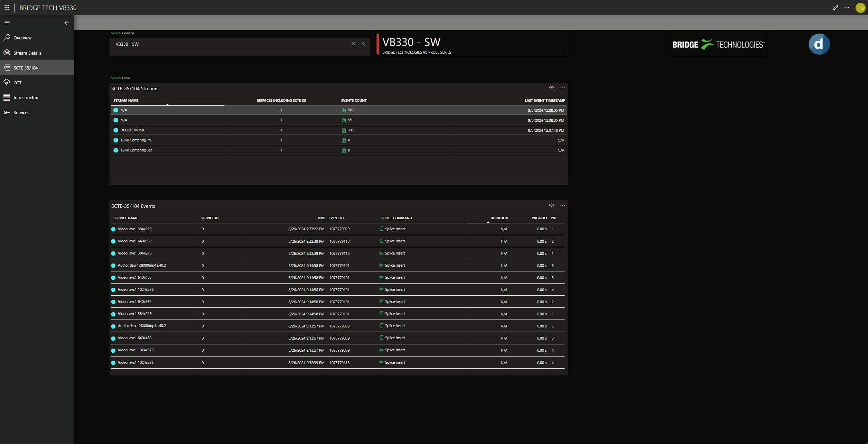This screenshot has width=868, height=444.
Task: Sort by LAST EVENT TIMESTAMP column
Action: tap(544, 100)
